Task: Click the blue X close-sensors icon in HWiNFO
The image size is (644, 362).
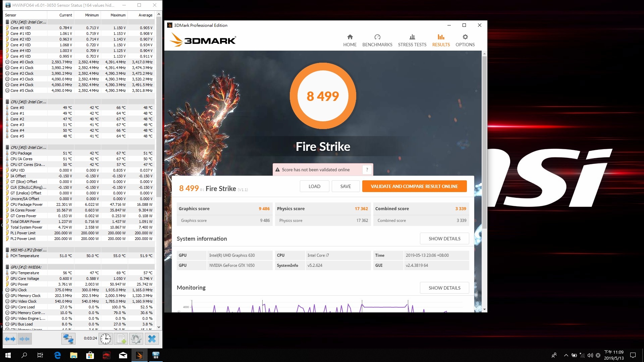Action: tap(152, 339)
